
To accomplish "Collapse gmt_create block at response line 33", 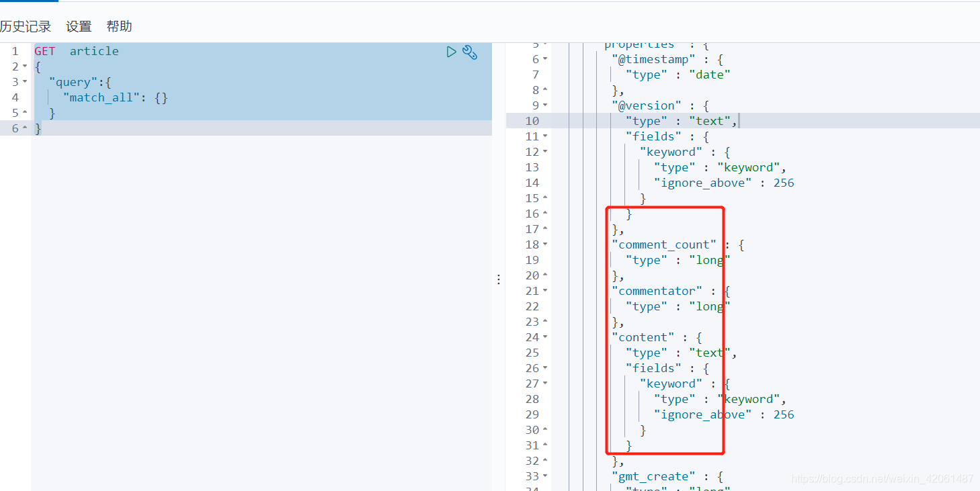I will [545, 476].
